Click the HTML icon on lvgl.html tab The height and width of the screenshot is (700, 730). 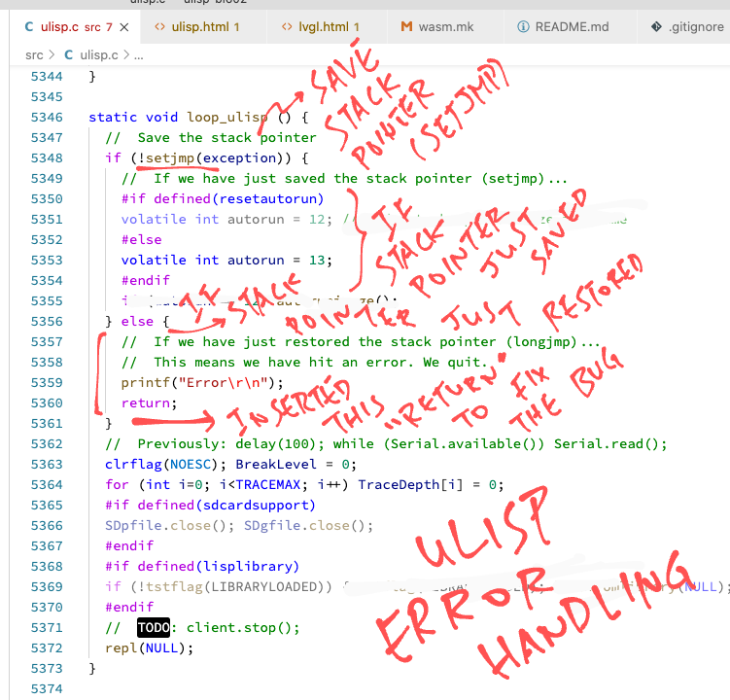(286, 27)
